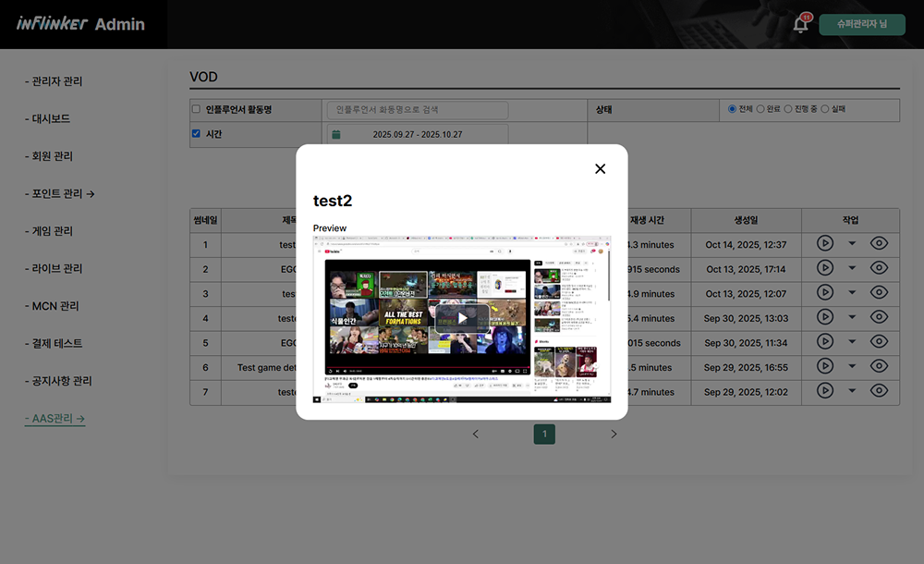Uncheck the 시간 filter checkbox
924x564 pixels.
click(x=196, y=134)
